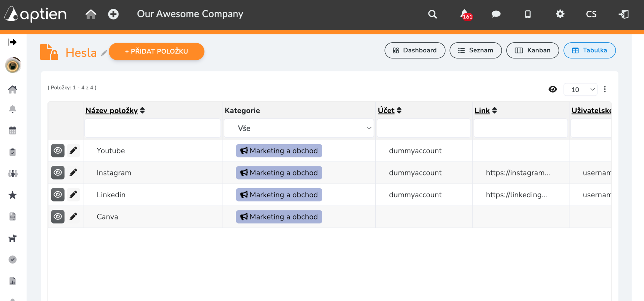Image resolution: width=644 pixels, height=301 pixels.
Task: View the Canva item eye button
Action: click(x=58, y=216)
